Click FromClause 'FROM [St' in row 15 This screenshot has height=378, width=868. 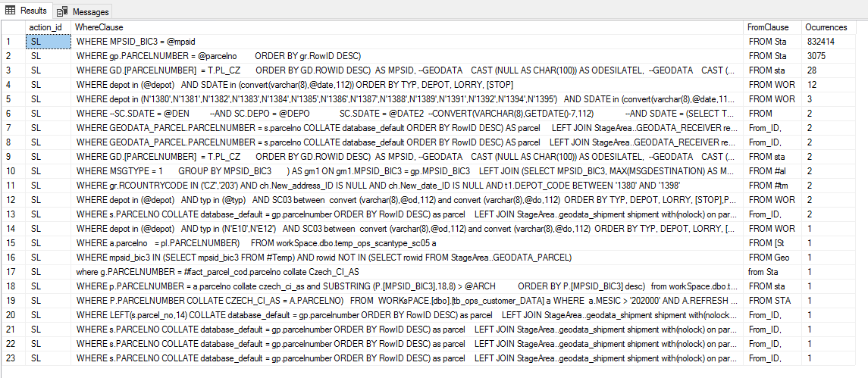(772, 243)
